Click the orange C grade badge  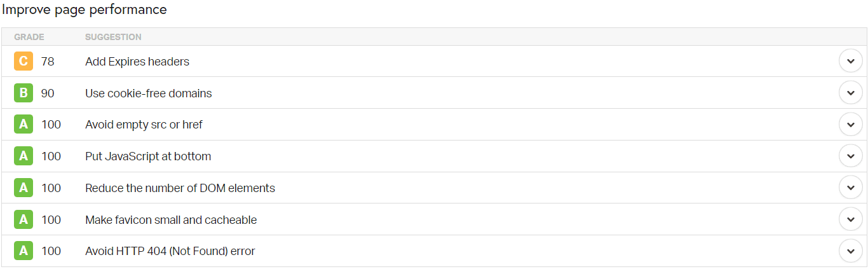pyautogui.click(x=24, y=62)
